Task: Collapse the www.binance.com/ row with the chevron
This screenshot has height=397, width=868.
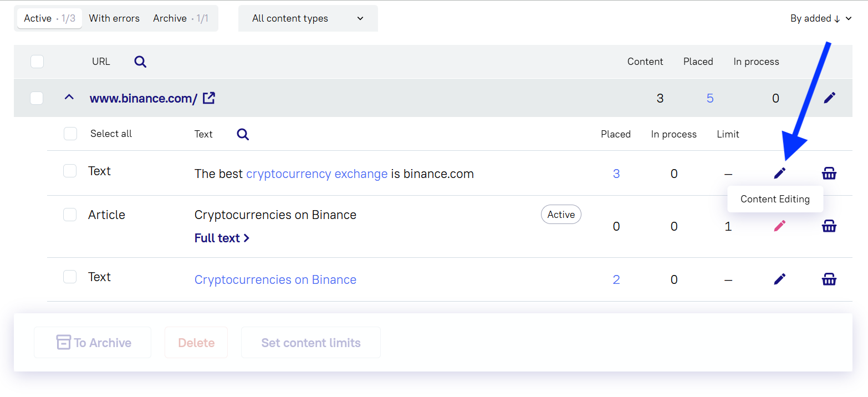Action: point(69,98)
